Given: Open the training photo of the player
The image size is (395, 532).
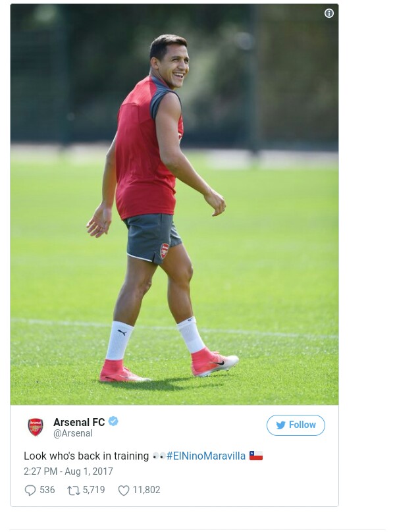Looking at the screenshot, I should coord(174,204).
